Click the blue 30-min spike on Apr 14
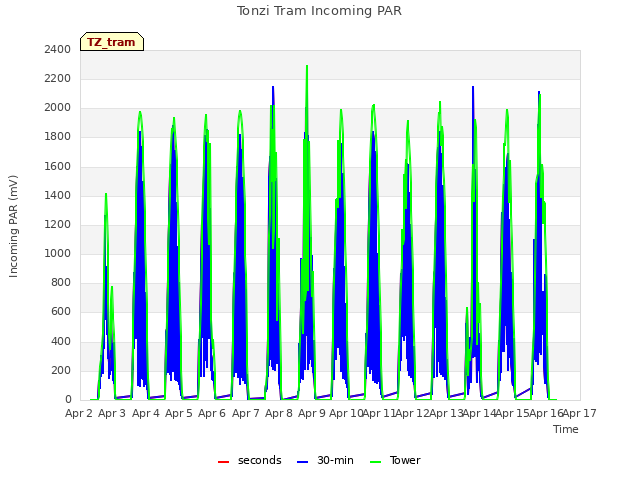This screenshot has width=640, height=480. click(x=473, y=87)
